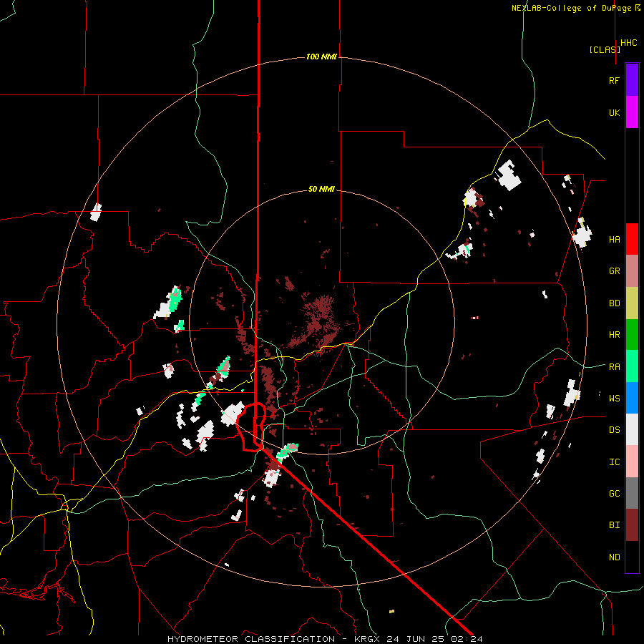Click the IC legend label
Screen dimensions: 644x644
(614, 462)
